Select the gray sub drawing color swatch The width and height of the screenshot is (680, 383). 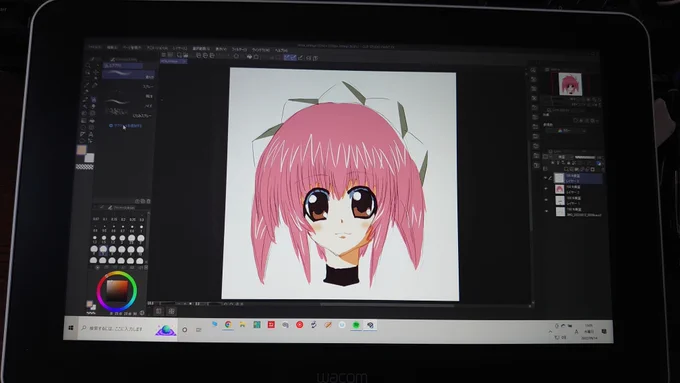tap(89, 158)
